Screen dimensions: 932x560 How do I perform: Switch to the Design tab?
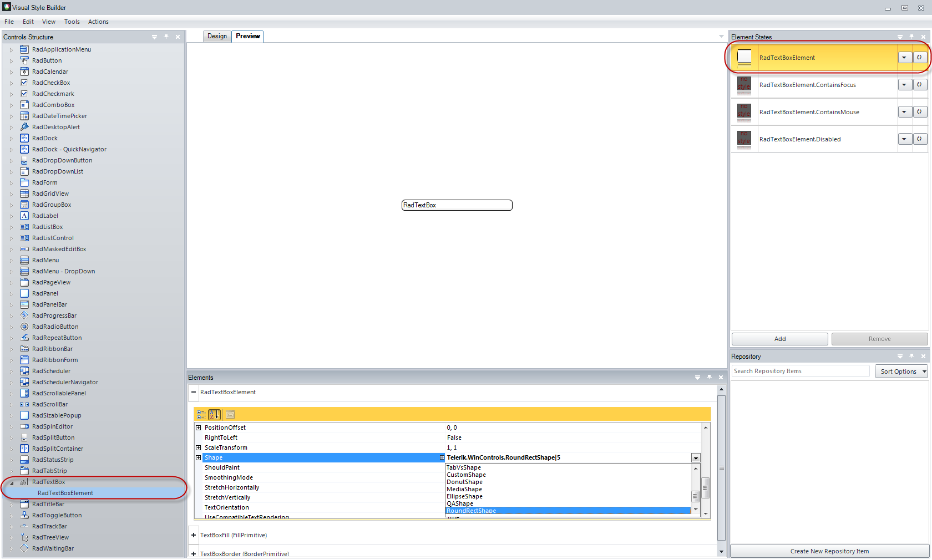(x=217, y=36)
